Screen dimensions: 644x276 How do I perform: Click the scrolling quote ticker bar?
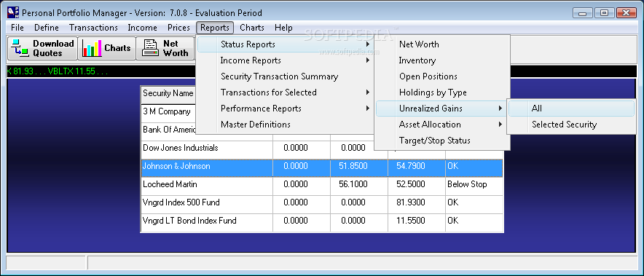pyautogui.click(x=321, y=71)
